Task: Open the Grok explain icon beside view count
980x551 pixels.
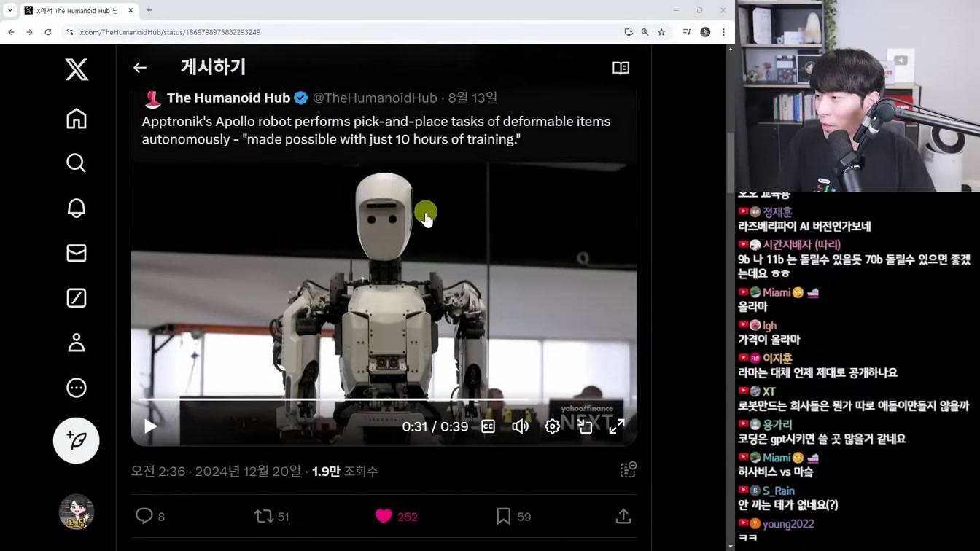Action: click(629, 470)
